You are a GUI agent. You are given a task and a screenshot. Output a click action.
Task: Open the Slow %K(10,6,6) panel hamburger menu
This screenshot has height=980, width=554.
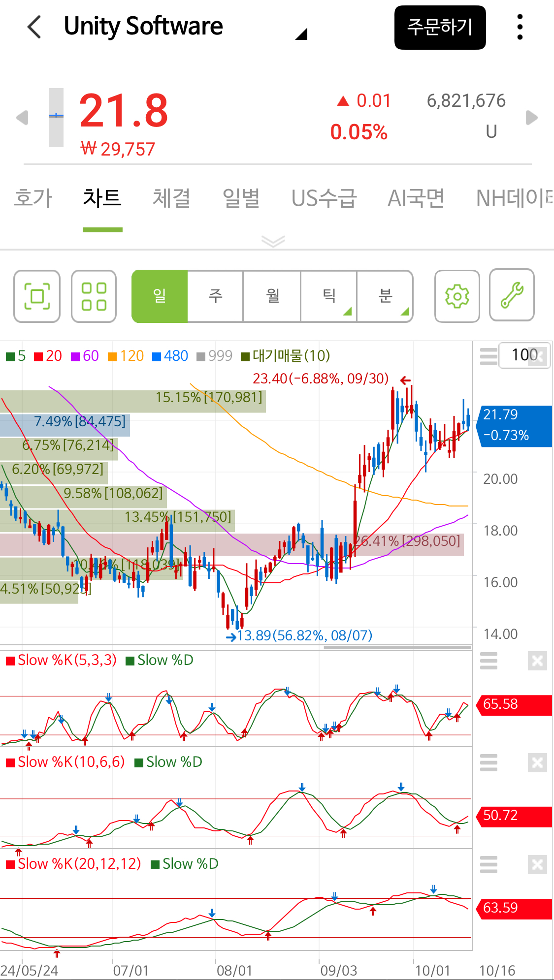[489, 762]
